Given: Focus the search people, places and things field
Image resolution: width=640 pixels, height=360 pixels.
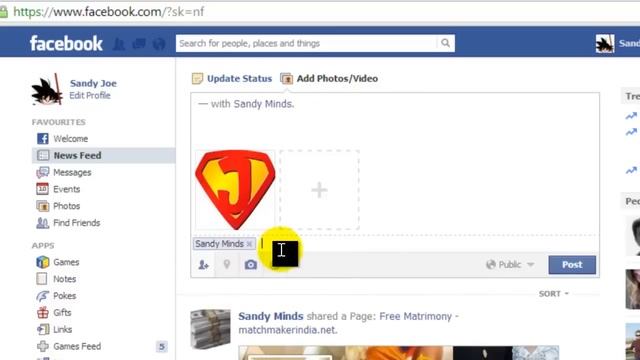Looking at the screenshot, I should tap(306, 43).
